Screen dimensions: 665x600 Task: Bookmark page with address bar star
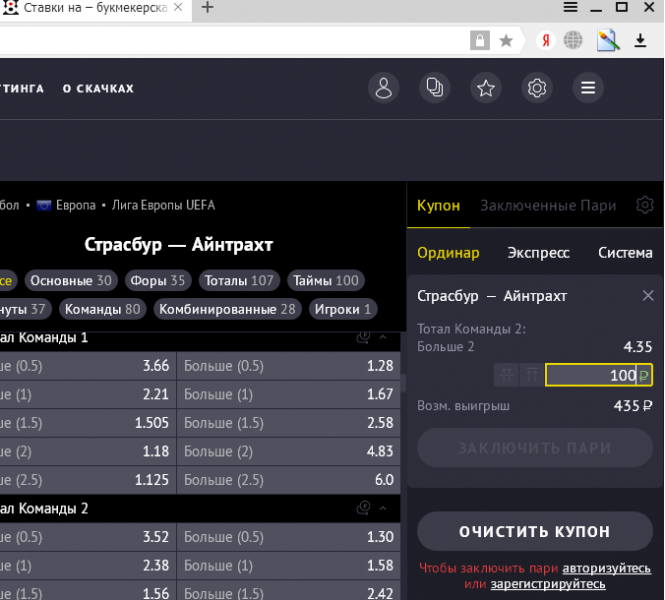506,40
